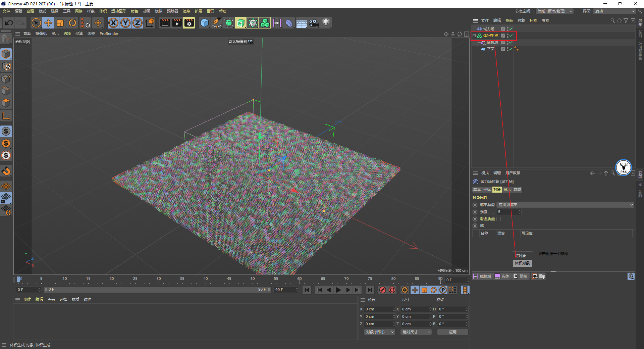Image resolution: width=644 pixels, height=349 pixels.
Task: Open Edit Render Settings clapperboard with gear
Action: tap(189, 23)
